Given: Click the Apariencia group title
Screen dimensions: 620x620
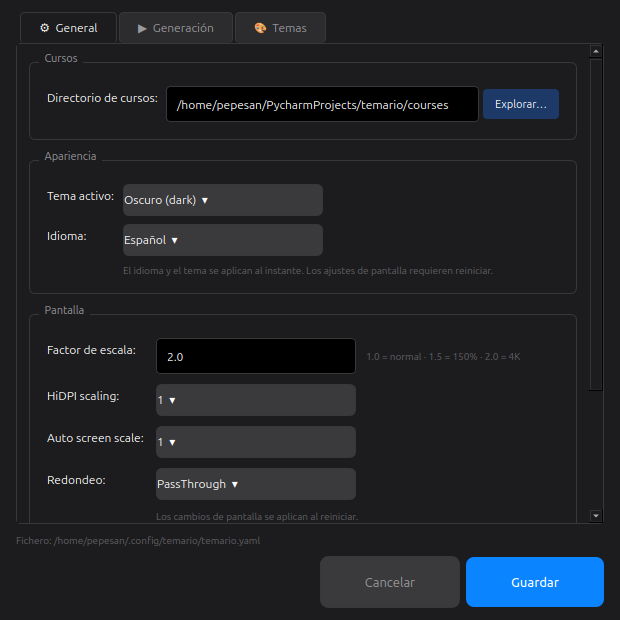Looking at the screenshot, I should [70, 156].
